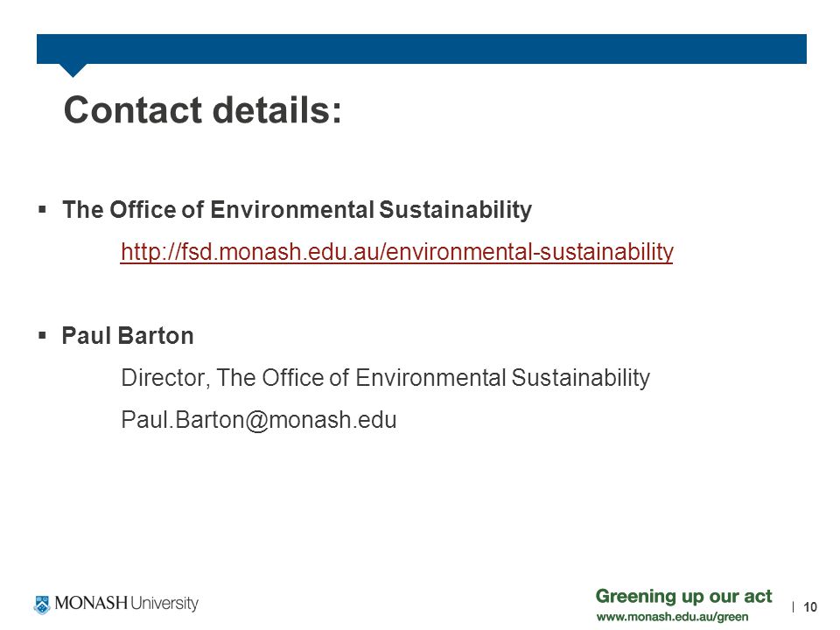Image resolution: width=840 pixels, height=630 pixels.
Task: Click the vertical divider beside page number
Action: 794,607
